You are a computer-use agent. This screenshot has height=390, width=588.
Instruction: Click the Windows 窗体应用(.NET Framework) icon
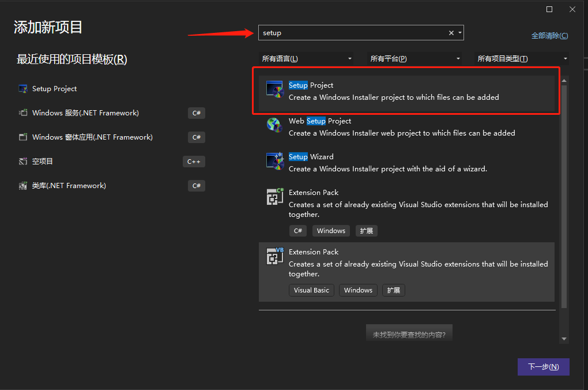[x=23, y=137]
